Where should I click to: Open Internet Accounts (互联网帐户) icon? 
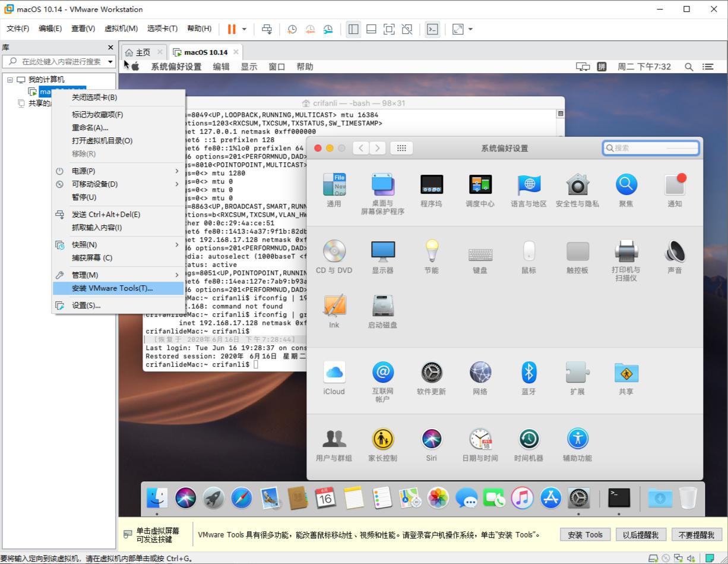click(382, 373)
